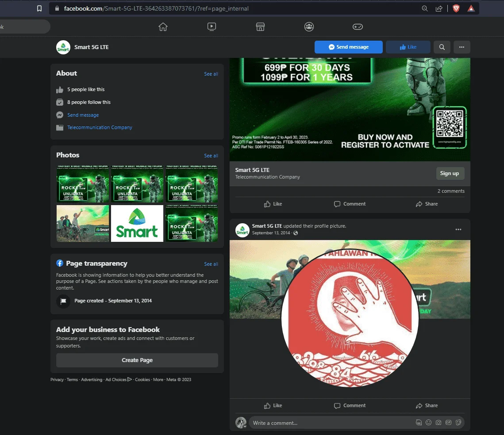Click the bookmark icon in browser bar
This screenshot has width=504, height=435.
point(39,8)
